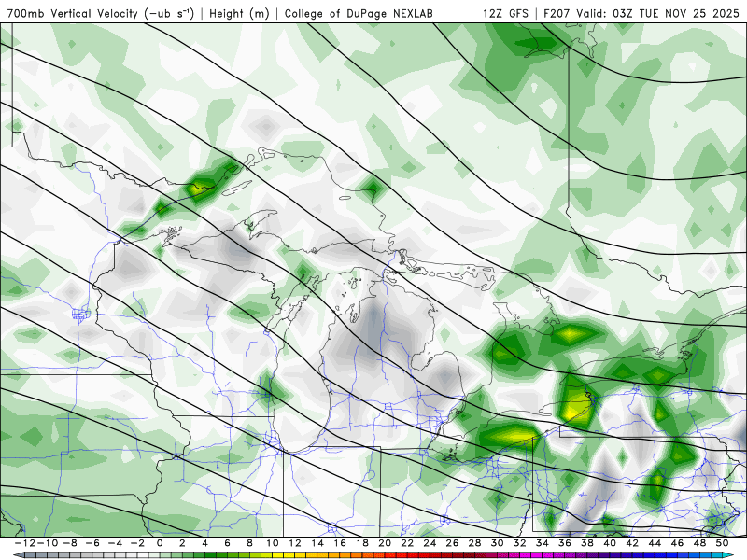Image resolution: width=747 pixels, height=560 pixels.
Task: Click the '34' colorbar tick label
Action: click(x=543, y=543)
